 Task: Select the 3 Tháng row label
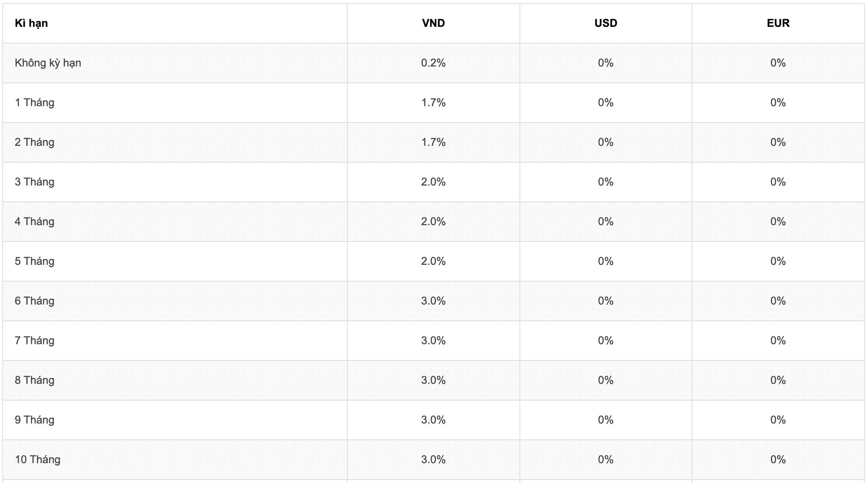pos(35,182)
